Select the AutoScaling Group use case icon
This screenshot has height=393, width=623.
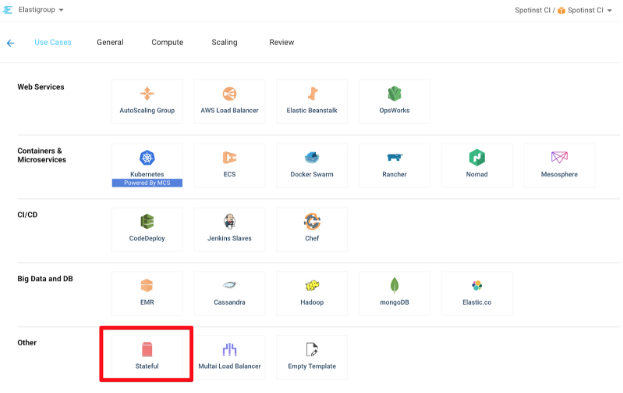point(147,94)
